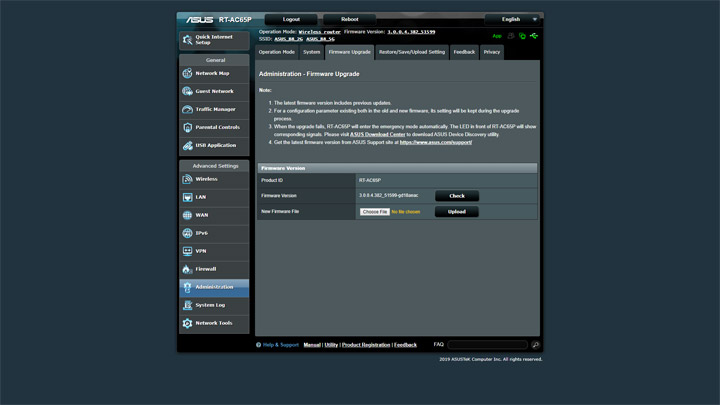
Task: Select the Firmware Upgrade tab
Action: pos(349,52)
